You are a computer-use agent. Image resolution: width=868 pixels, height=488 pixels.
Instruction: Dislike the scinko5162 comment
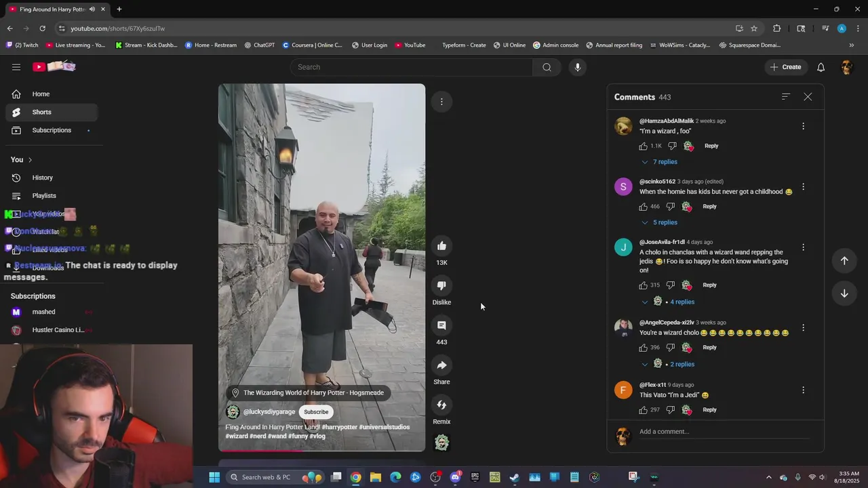click(x=671, y=206)
